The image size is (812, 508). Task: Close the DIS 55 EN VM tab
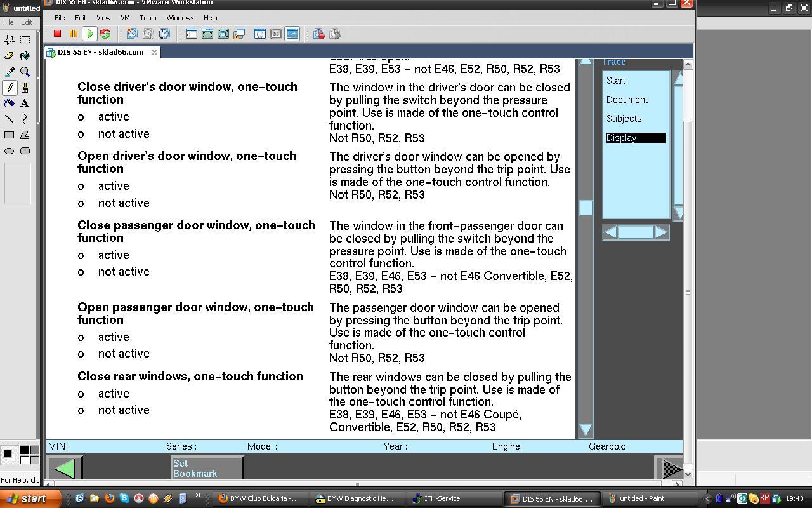(154, 52)
